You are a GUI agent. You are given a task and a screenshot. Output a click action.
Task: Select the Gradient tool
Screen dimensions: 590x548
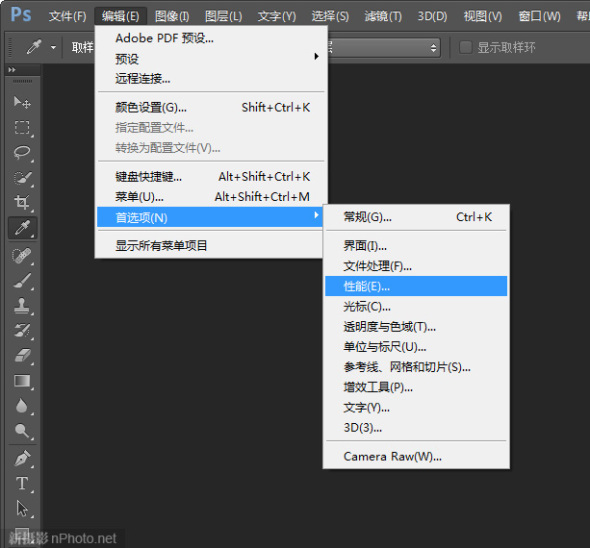(x=22, y=381)
